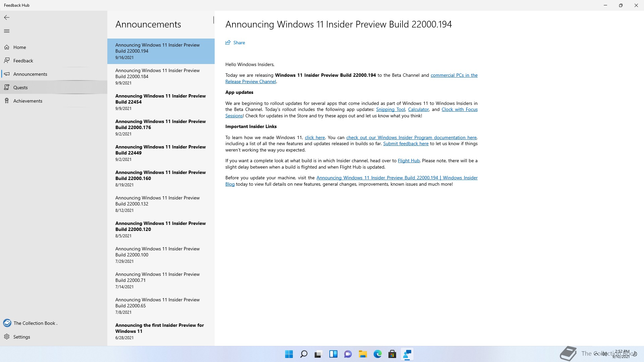
Task: Open the Flight Hub link
Action: (409, 161)
